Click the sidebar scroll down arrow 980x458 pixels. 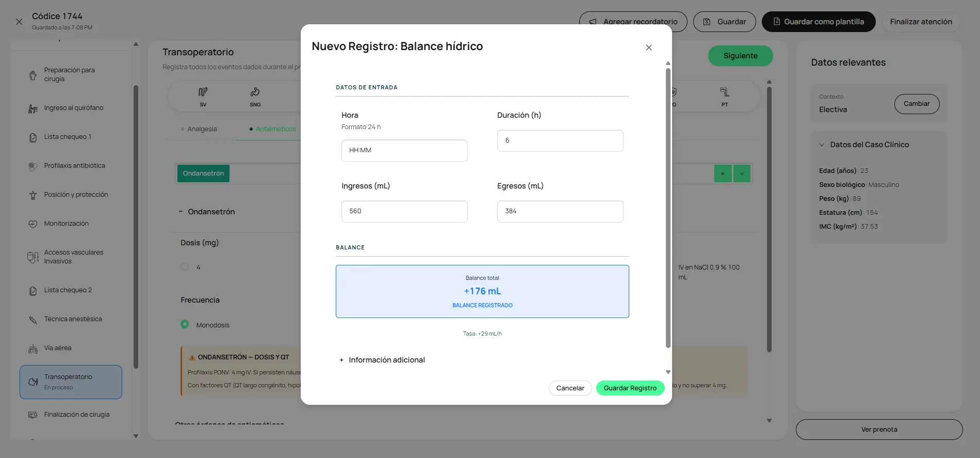click(136, 436)
